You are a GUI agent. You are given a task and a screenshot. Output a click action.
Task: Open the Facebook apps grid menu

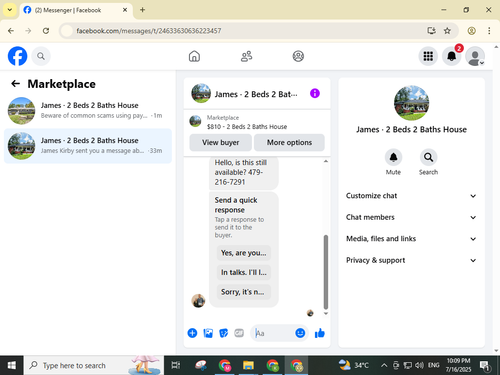click(428, 56)
